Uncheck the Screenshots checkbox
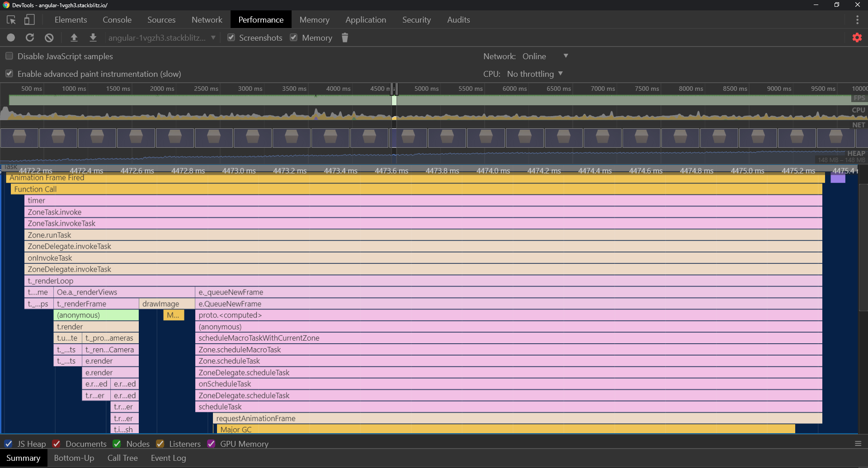This screenshot has width=868, height=468. tap(231, 38)
